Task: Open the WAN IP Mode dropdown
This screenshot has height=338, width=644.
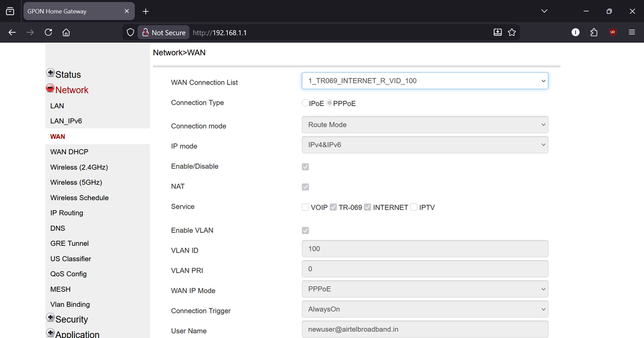Action: 425,289
